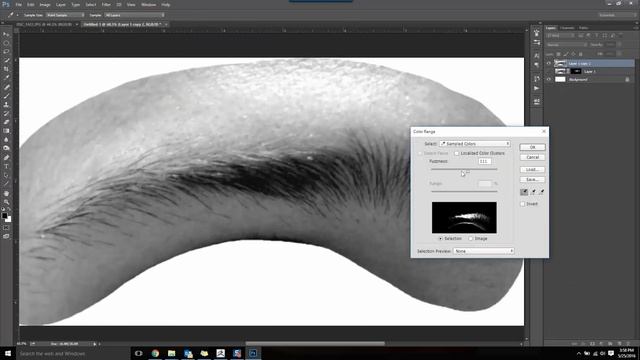Choose Subtract from Sample eyedropper in Color Range
This screenshot has width=640, height=360.
[x=542, y=192]
